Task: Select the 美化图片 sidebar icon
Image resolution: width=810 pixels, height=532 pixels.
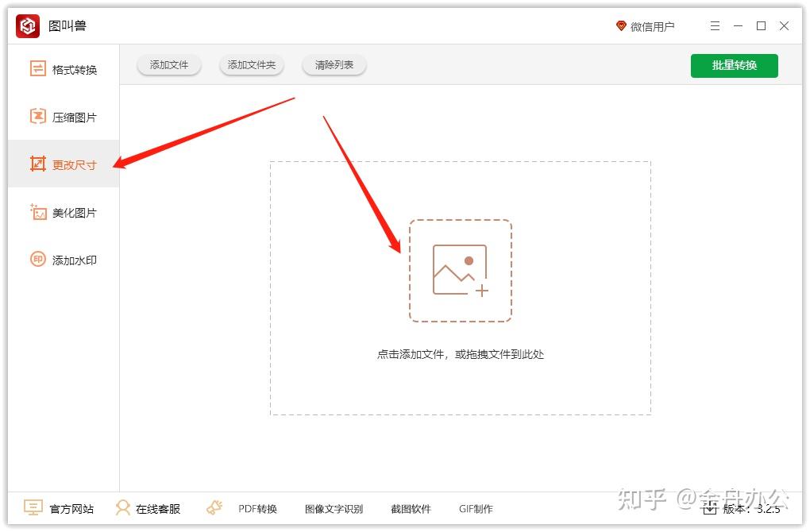Action: tap(37, 212)
